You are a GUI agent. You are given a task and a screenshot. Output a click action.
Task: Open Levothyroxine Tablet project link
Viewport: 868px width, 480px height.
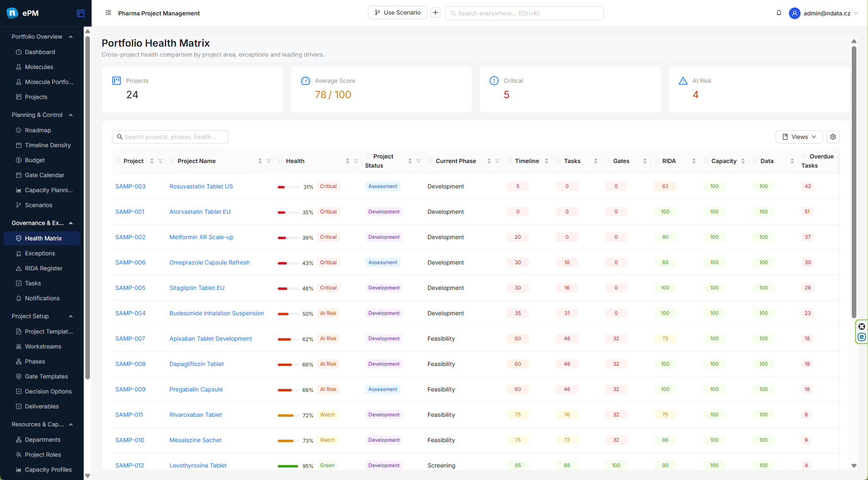198,465
